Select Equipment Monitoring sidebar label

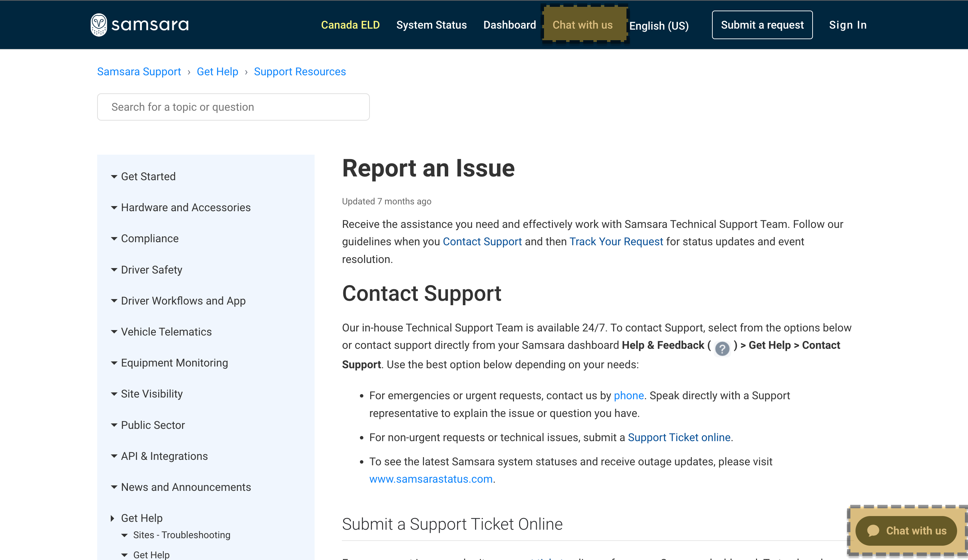[175, 363]
